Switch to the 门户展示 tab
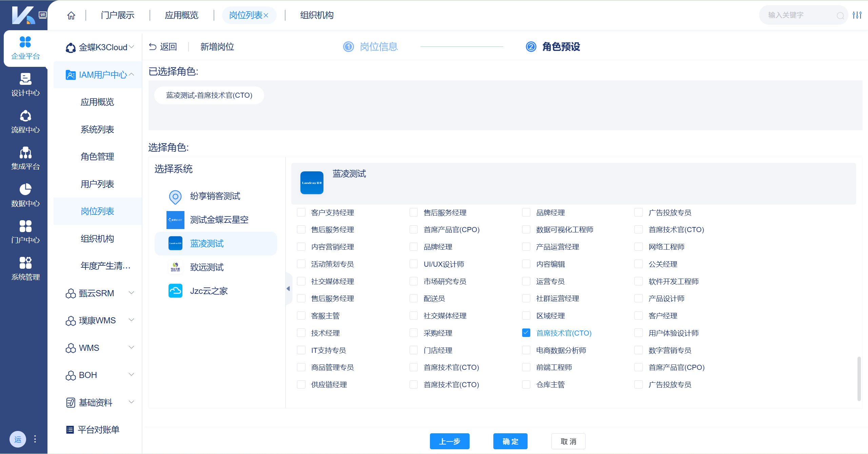Screen dimensions: 868x454 pyautogui.click(x=117, y=15)
